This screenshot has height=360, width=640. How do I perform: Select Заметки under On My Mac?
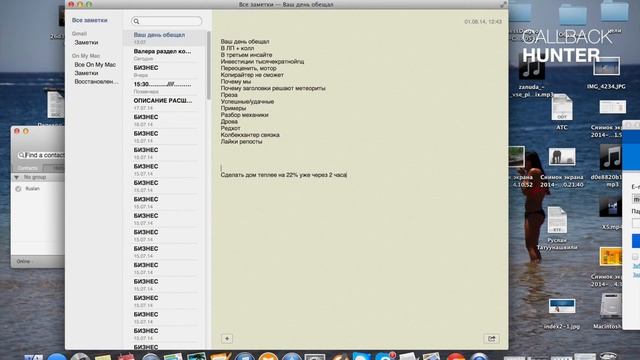point(86,73)
